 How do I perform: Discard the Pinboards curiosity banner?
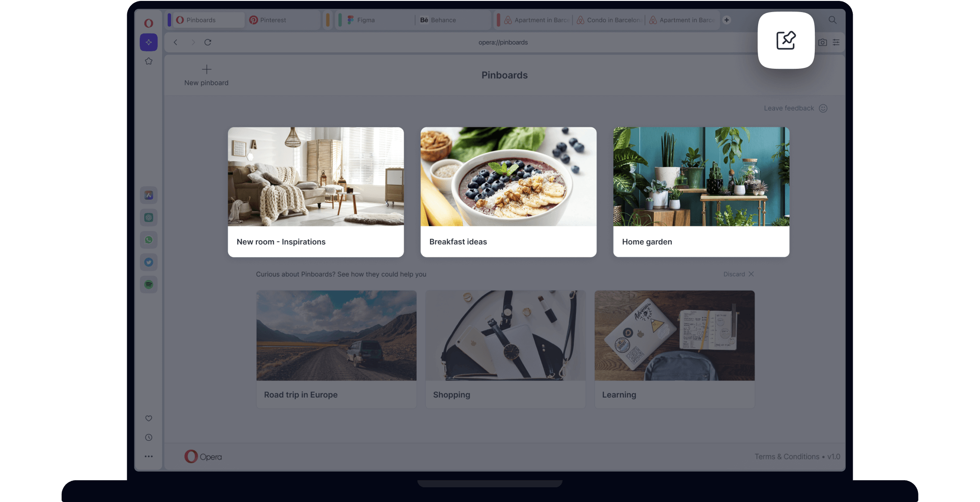[x=738, y=274]
